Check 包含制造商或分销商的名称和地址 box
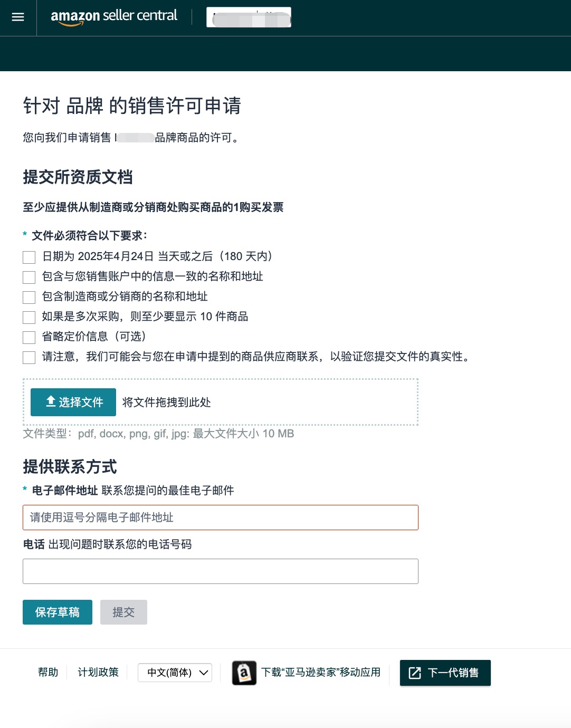 click(29, 298)
